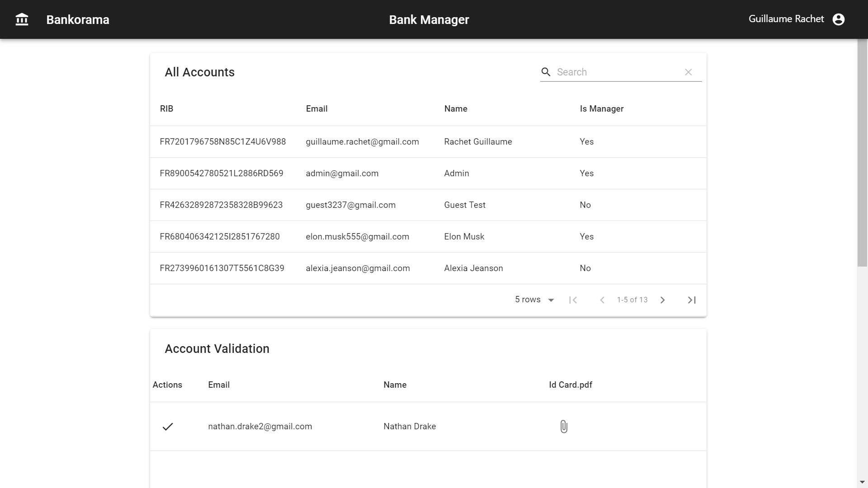Click the Account Validation heading

click(x=217, y=348)
